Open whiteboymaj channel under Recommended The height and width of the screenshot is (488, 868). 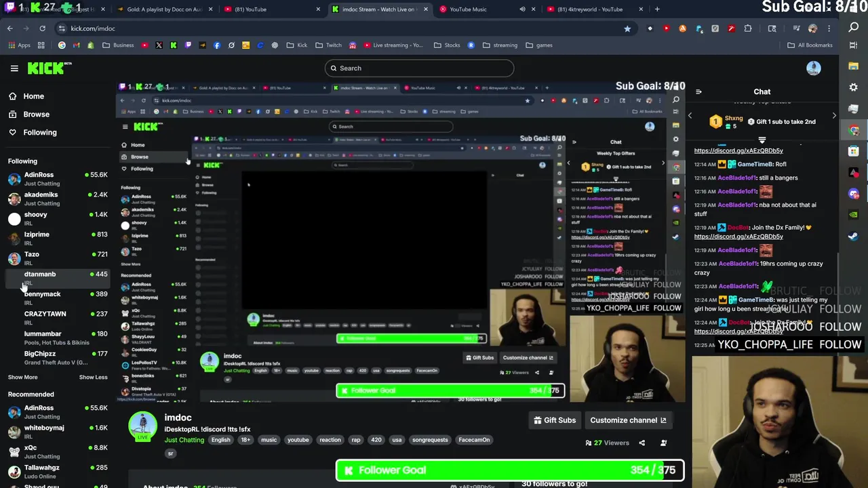click(x=57, y=432)
